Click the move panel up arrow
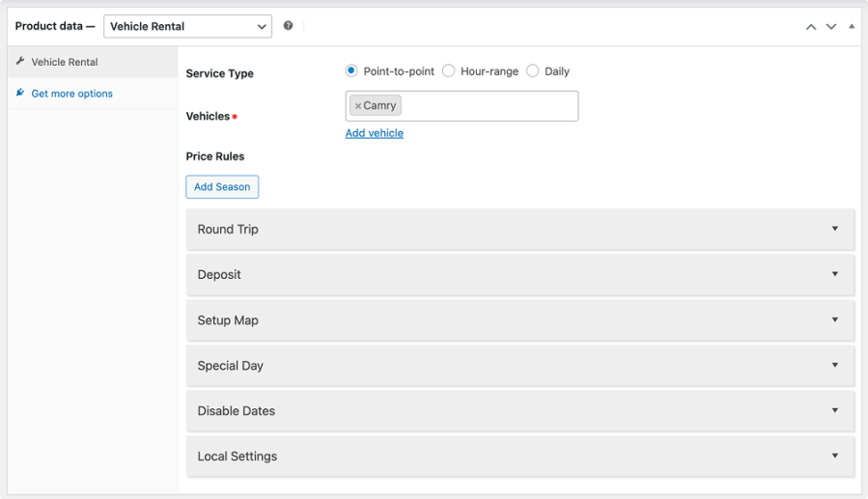This screenshot has width=868, height=499. (811, 27)
